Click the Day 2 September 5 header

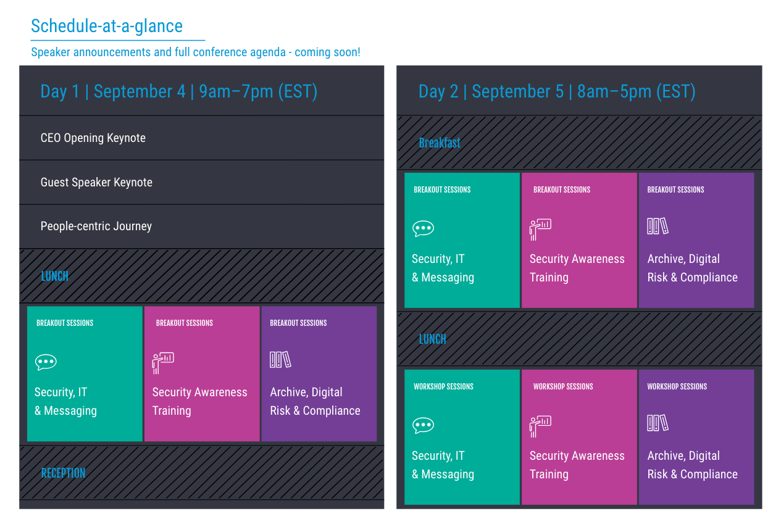pyautogui.click(x=557, y=91)
